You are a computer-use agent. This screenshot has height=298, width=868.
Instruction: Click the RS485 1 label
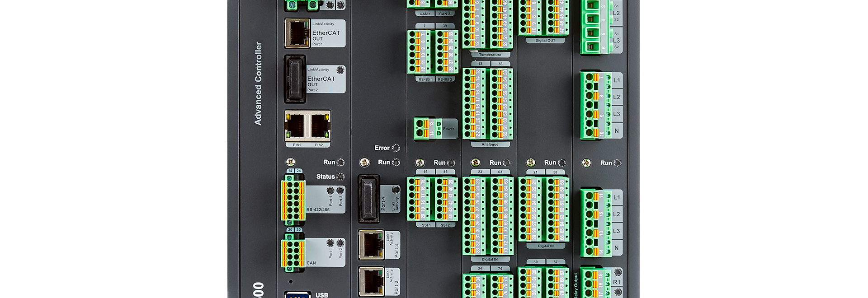[425, 79]
